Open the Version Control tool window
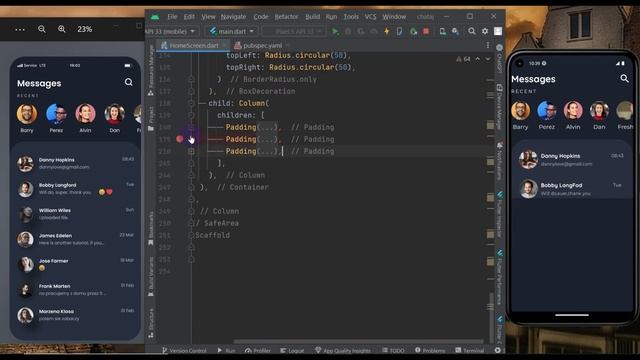This screenshot has width=640, height=360. [x=184, y=350]
